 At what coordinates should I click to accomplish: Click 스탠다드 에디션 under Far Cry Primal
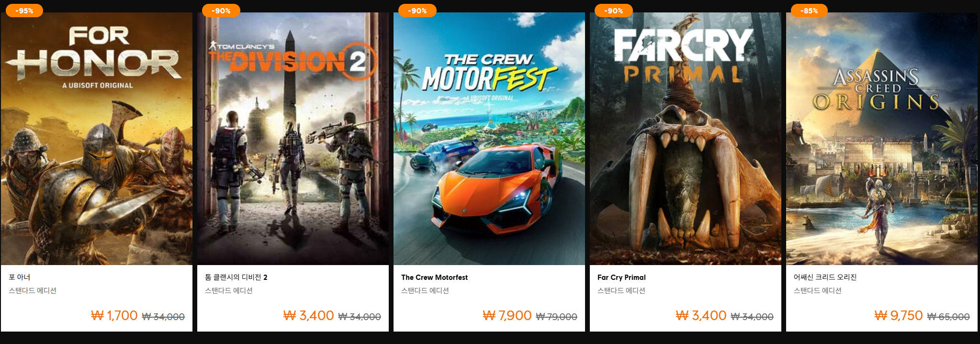pyautogui.click(x=621, y=290)
